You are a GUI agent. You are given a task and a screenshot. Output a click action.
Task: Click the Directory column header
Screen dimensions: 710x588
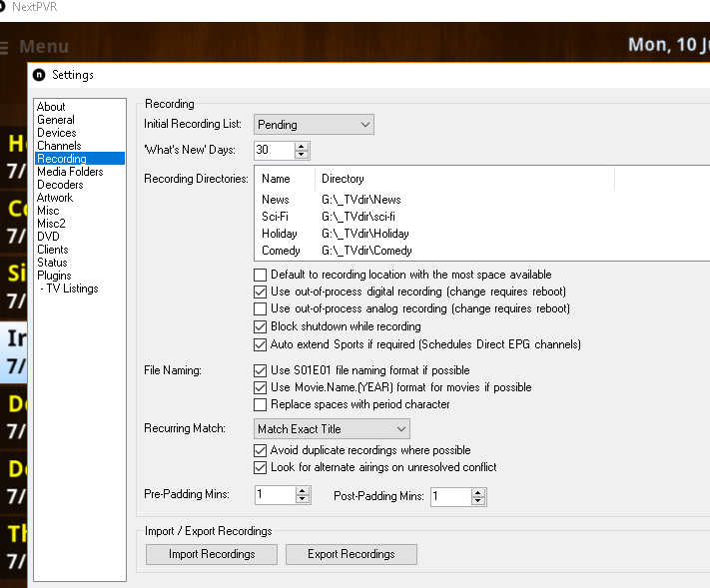[464, 179]
